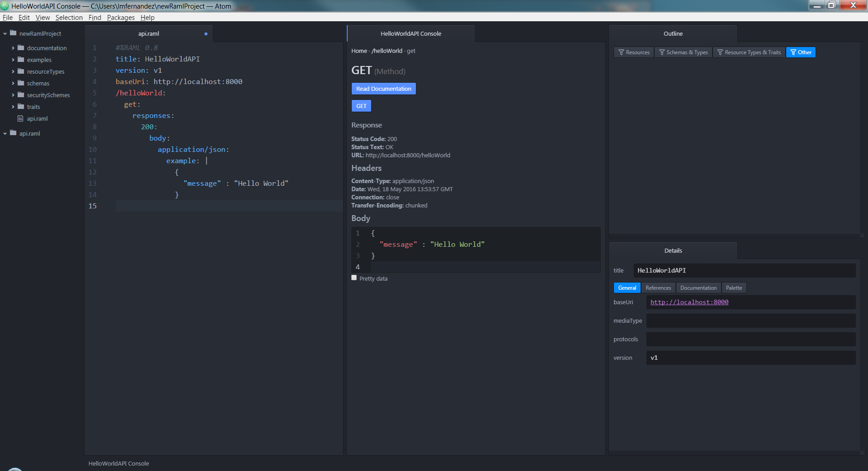Image resolution: width=868 pixels, height=471 pixels.
Task: Click /helloWorld in console breadcrumb
Action: (387, 51)
